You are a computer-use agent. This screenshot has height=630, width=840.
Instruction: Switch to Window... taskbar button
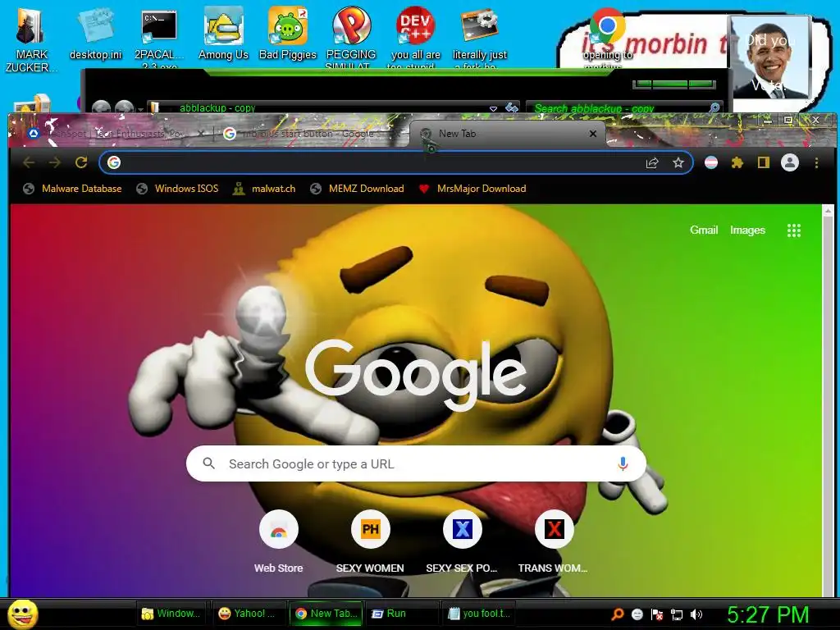171,614
